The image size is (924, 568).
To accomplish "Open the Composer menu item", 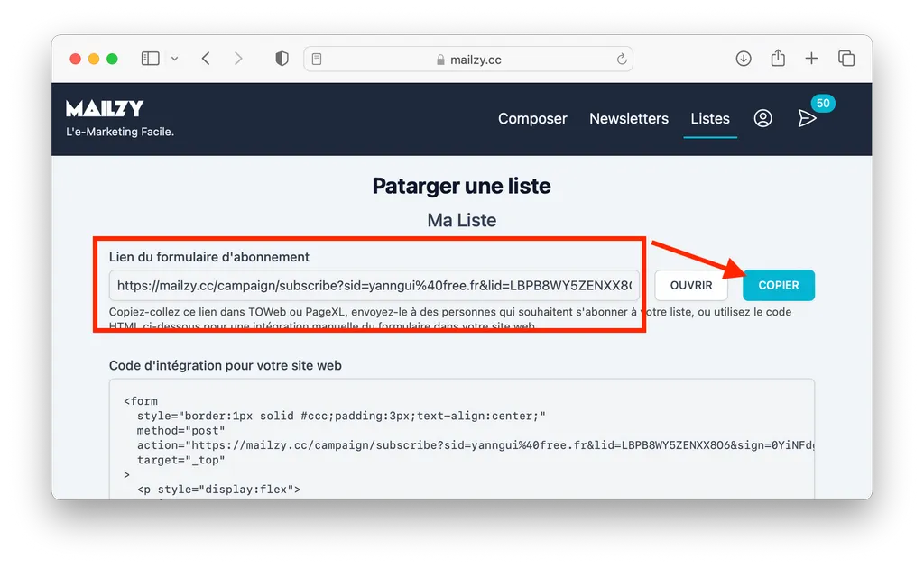I will tap(532, 118).
